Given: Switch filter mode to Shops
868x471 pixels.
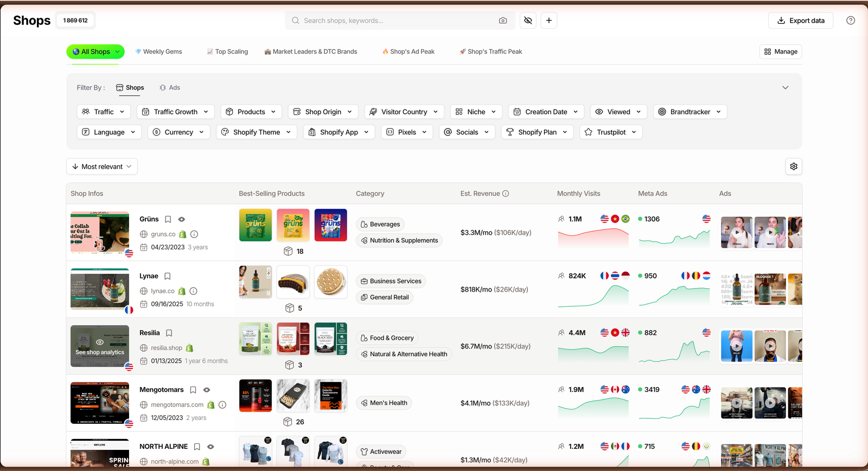Looking at the screenshot, I should [130, 88].
